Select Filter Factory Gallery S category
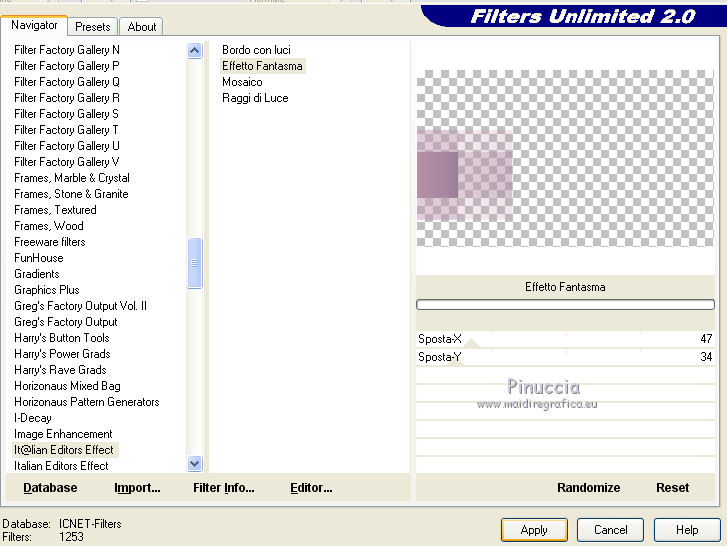The width and height of the screenshot is (727, 546). pos(66,114)
